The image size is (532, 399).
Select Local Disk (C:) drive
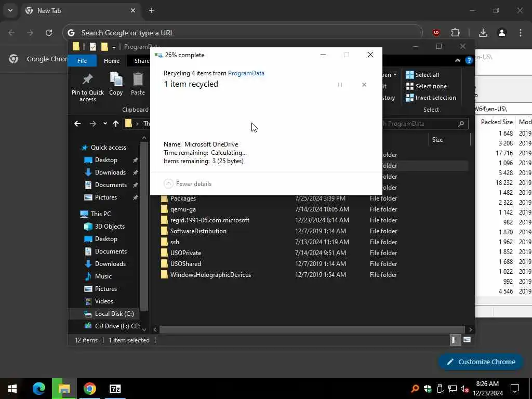pyautogui.click(x=109, y=314)
